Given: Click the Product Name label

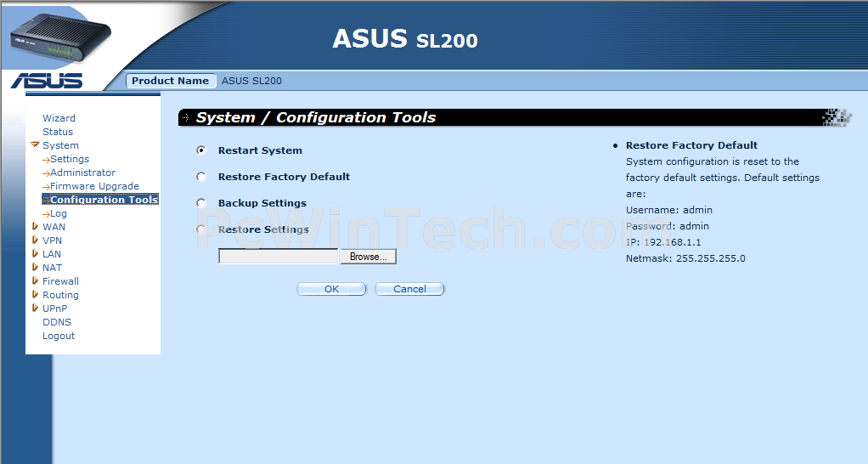Looking at the screenshot, I should point(171,81).
